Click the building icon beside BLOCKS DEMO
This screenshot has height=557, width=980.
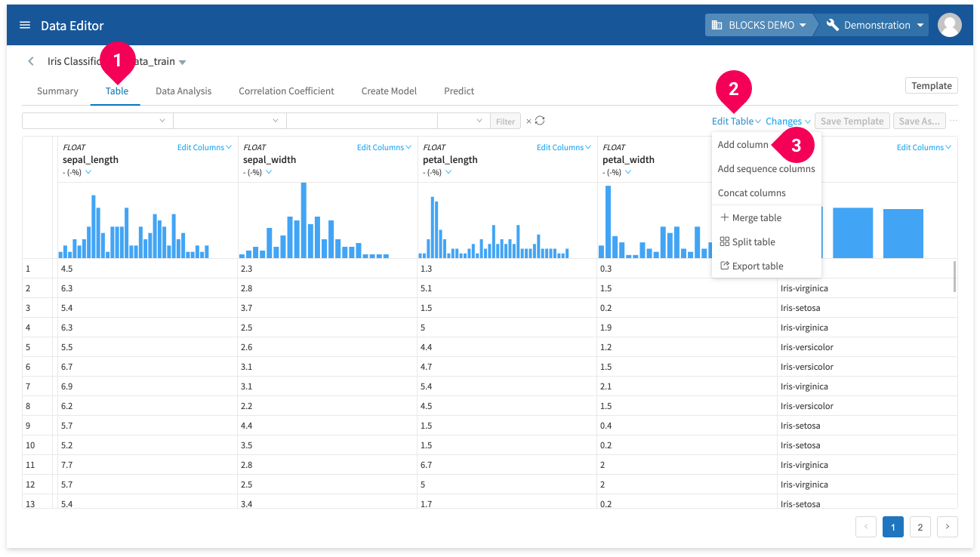(x=717, y=25)
